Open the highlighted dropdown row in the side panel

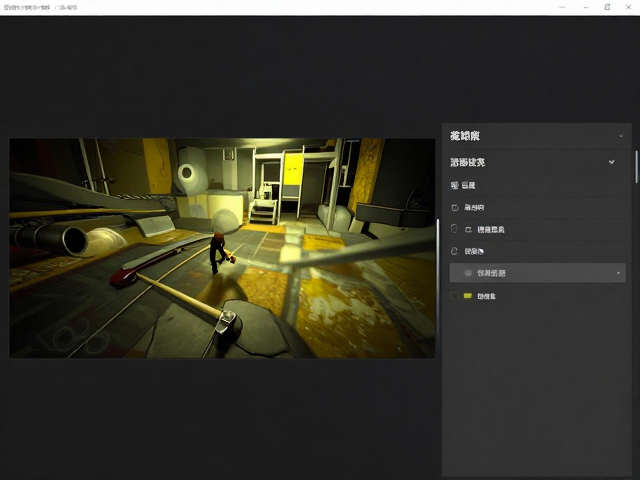click(x=538, y=273)
